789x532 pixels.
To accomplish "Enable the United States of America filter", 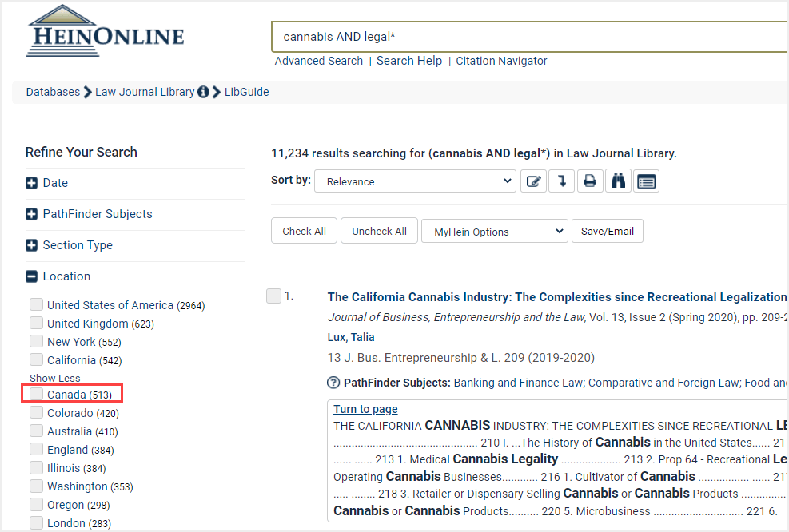I will coord(36,304).
